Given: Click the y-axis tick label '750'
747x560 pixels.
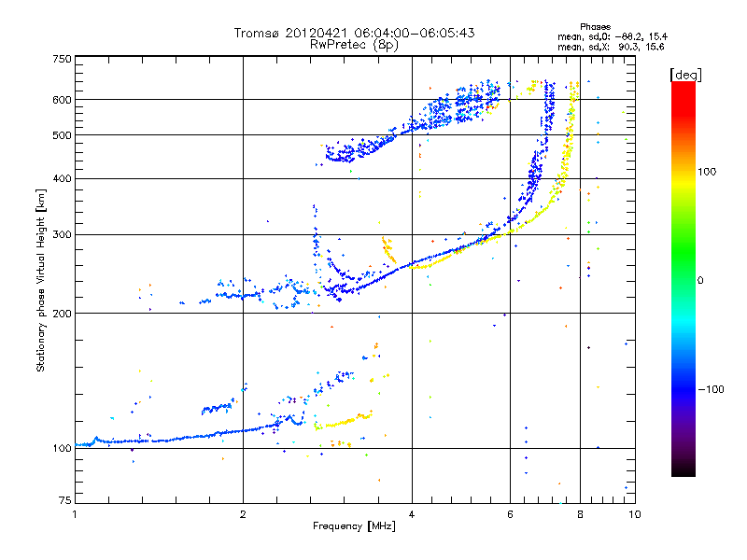Looking at the screenshot, I should point(63,59).
